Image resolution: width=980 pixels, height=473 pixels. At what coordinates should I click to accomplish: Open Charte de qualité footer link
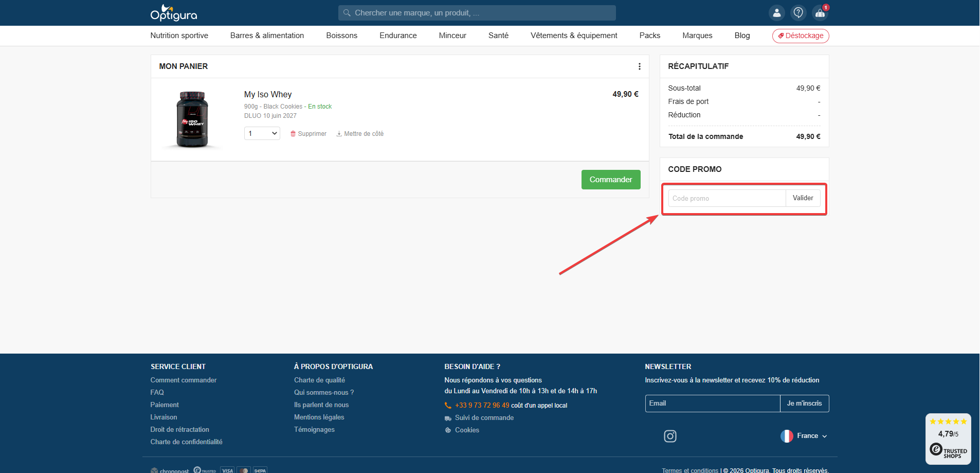click(320, 380)
